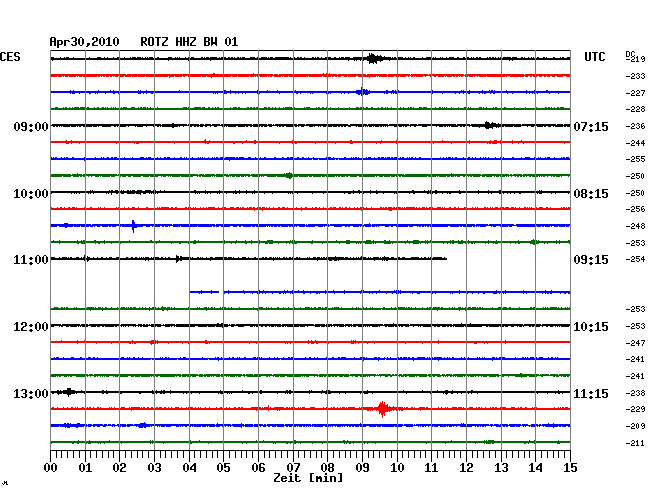Viewport: 650px width, 494px height.
Task: Click the 14 minute axis tick label
Action: (x=535, y=467)
